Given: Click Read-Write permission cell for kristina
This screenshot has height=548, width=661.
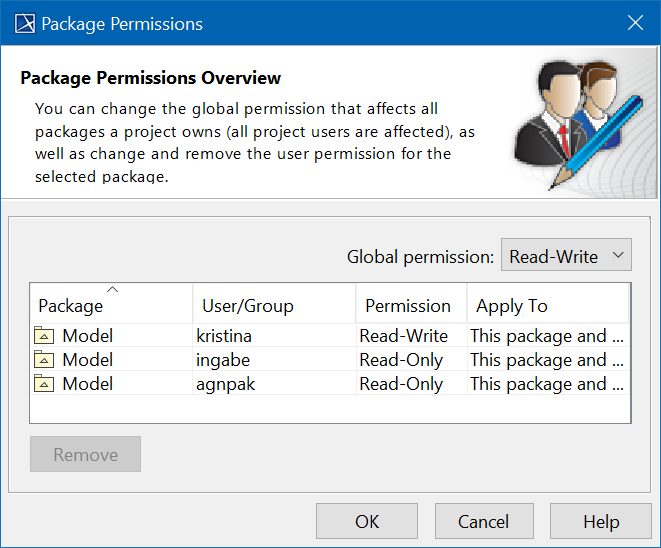Looking at the screenshot, I should pos(404,336).
